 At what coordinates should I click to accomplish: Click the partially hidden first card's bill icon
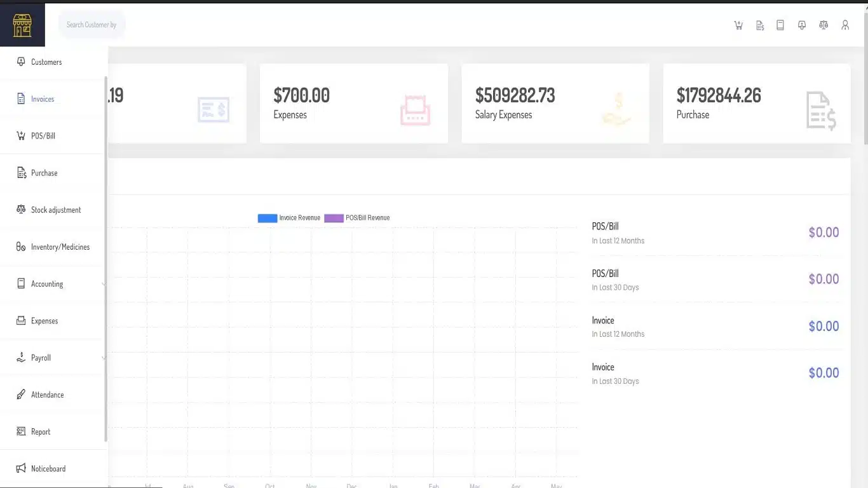tap(214, 110)
